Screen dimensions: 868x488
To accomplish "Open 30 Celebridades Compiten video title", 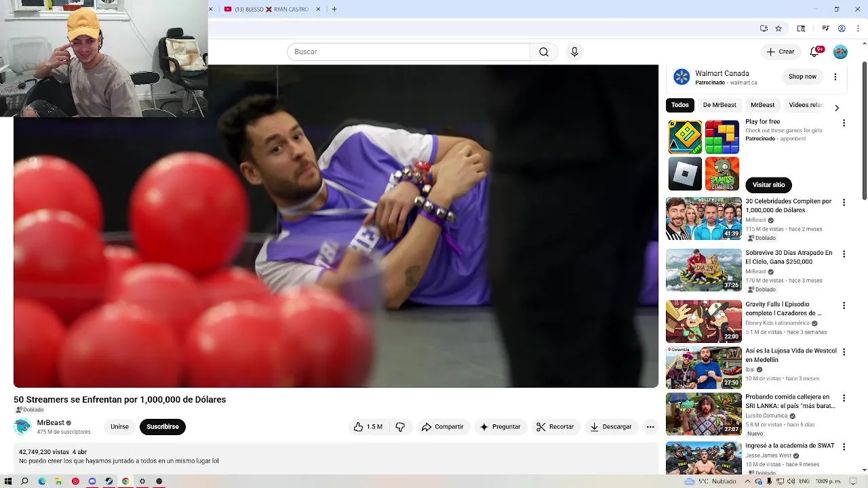I will click(788, 206).
